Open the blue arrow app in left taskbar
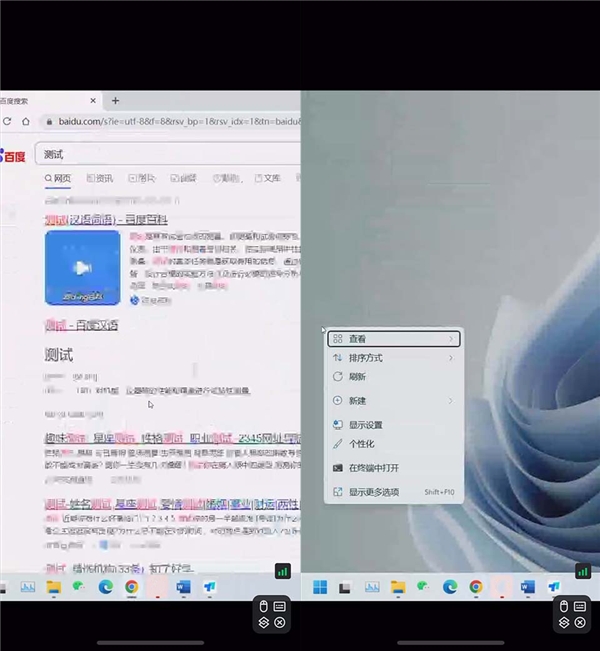The image size is (600, 651). [210, 586]
